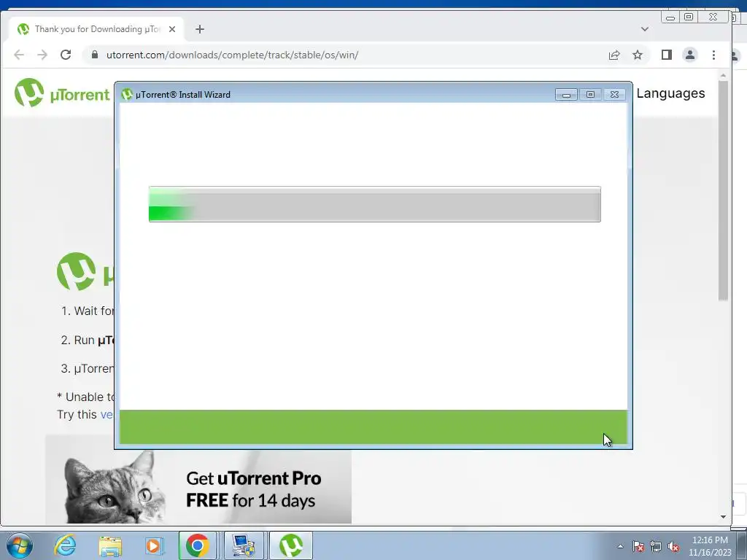Open the Windows Start menu

tap(20, 545)
